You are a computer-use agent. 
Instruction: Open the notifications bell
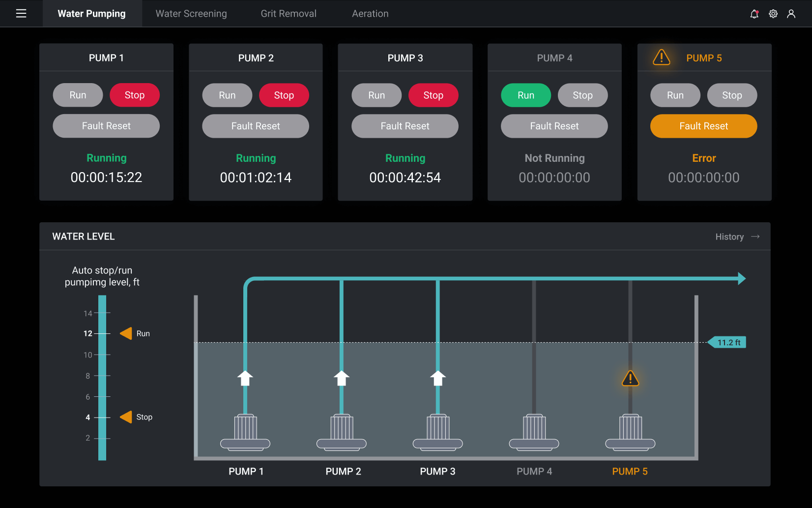(x=754, y=14)
